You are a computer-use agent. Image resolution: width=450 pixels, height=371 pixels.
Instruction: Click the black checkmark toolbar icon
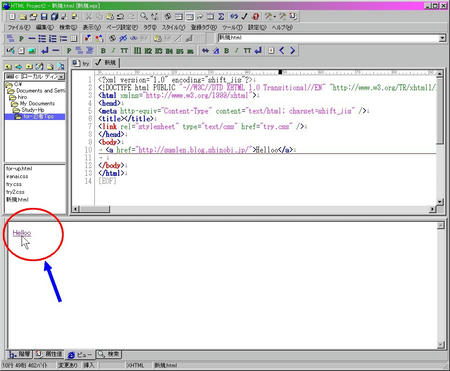244,16
